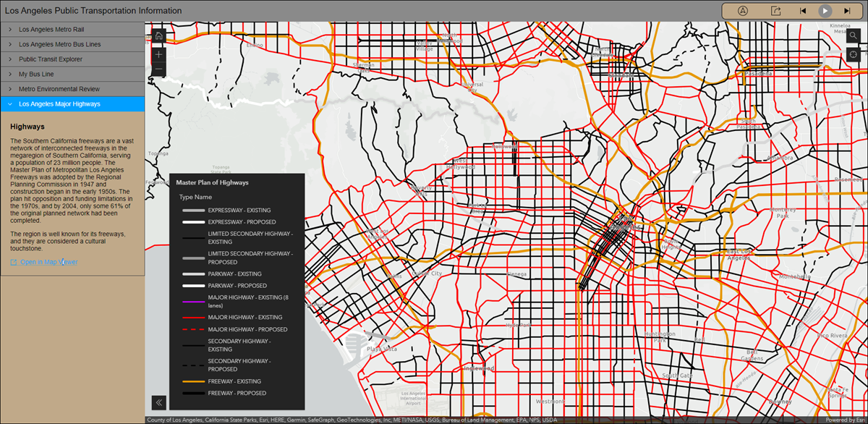
Task: Reset map with the home button
Action: click(x=159, y=35)
